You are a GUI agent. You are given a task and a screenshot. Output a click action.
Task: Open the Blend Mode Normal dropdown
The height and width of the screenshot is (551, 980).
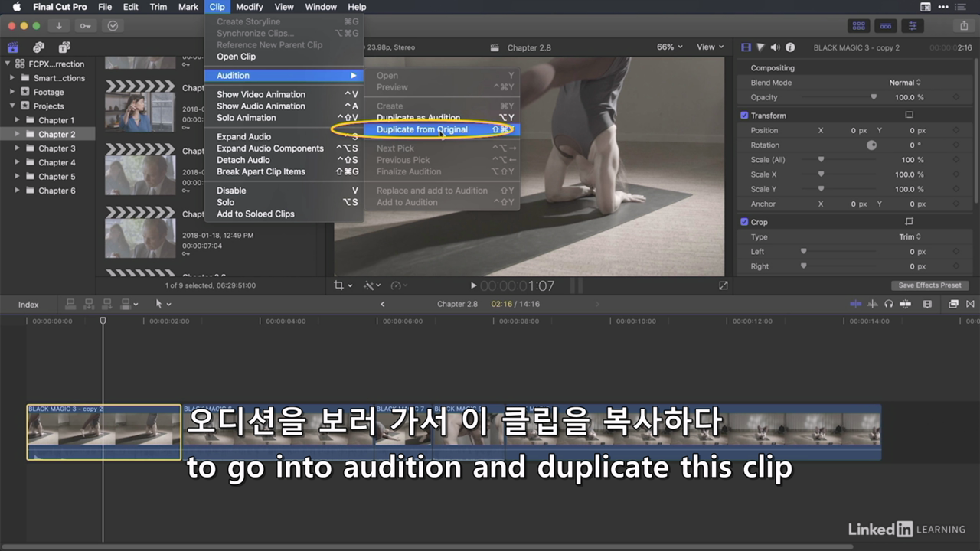click(x=905, y=83)
